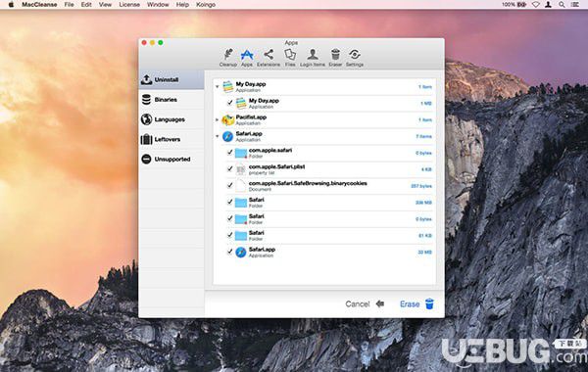Select Unsupported in the sidebar
This screenshot has height=372, width=588.
[171, 159]
